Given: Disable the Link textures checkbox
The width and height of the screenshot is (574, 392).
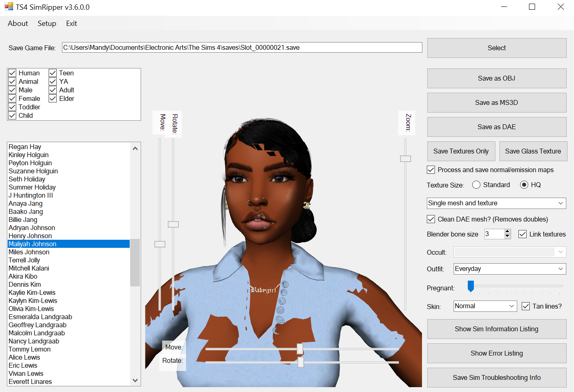Looking at the screenshot, I should [522, 234].
